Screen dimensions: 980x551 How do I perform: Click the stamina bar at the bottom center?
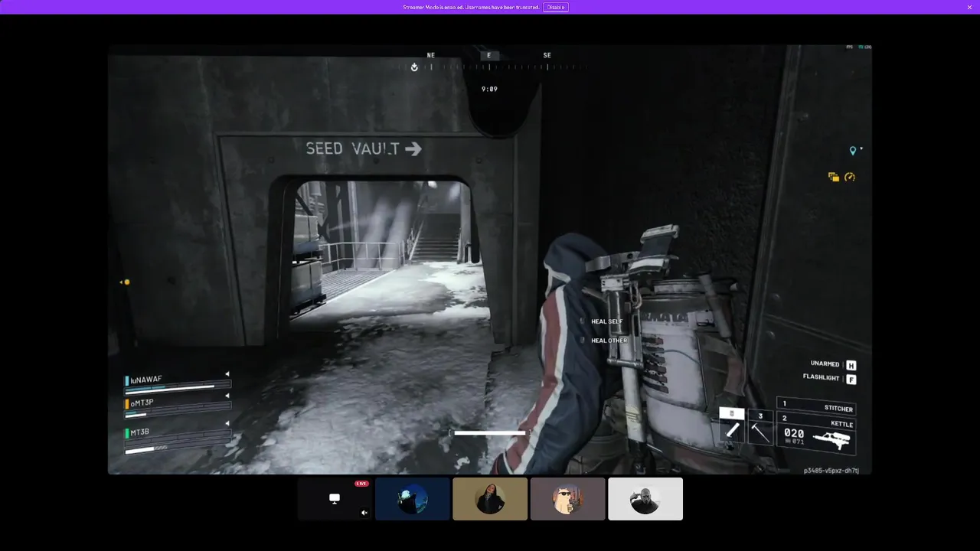pyautogui.click(x=490, y=433)
